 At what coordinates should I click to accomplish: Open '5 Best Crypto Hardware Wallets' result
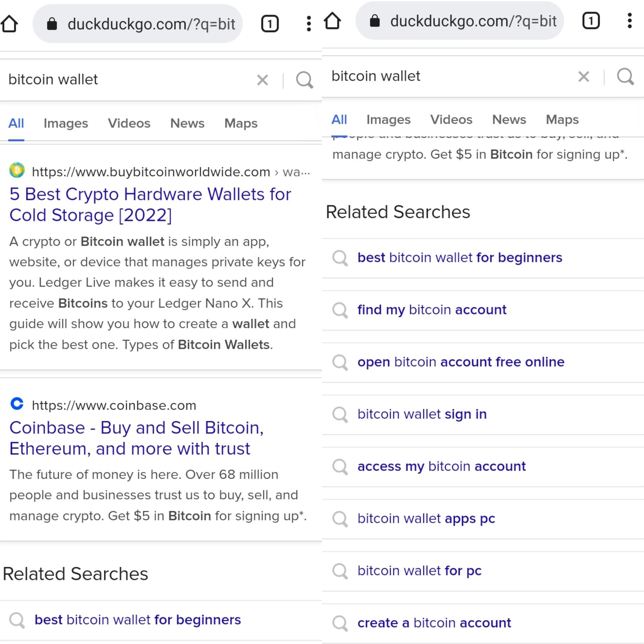tap(150, 205)
